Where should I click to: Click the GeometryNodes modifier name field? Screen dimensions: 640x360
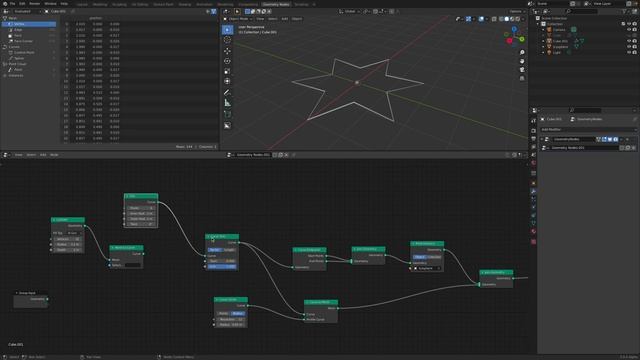[x=573, y=140]
